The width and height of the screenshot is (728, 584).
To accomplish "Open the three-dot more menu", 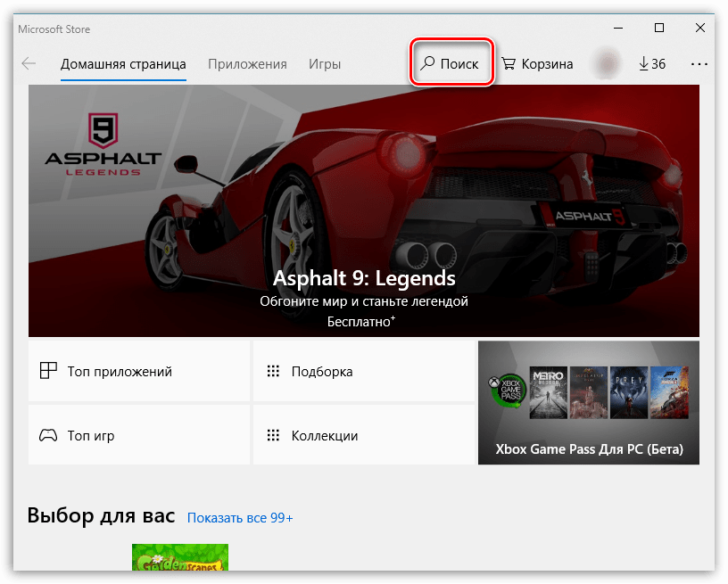I will click(x=699, y=64).
